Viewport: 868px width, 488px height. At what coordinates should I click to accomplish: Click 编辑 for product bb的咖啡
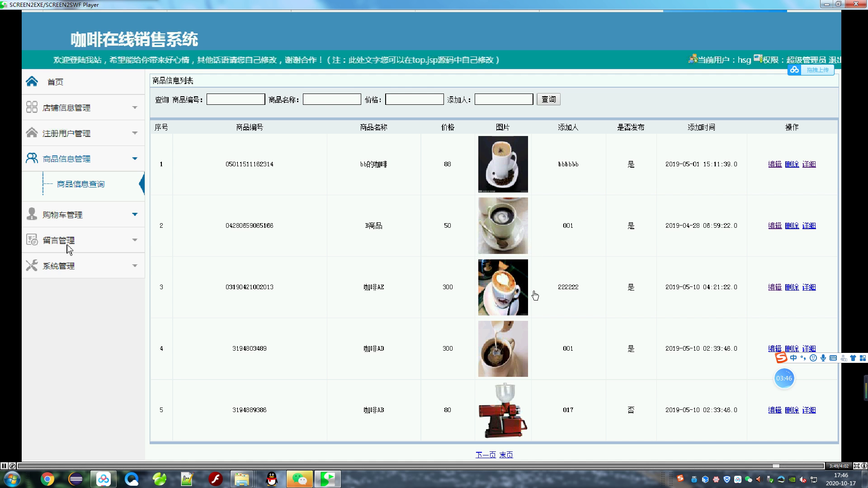pyautogui.click(x=775, y=164)
